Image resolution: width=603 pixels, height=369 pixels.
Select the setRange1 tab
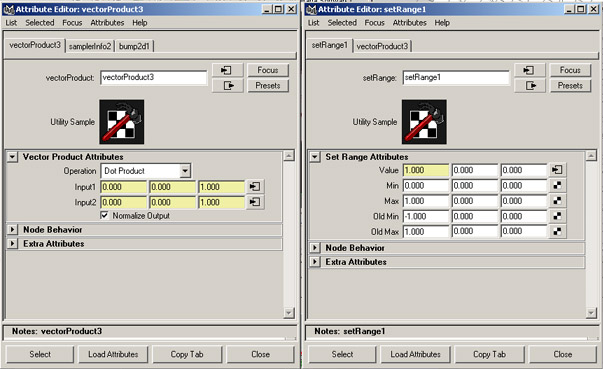click(x=330, y=45)
